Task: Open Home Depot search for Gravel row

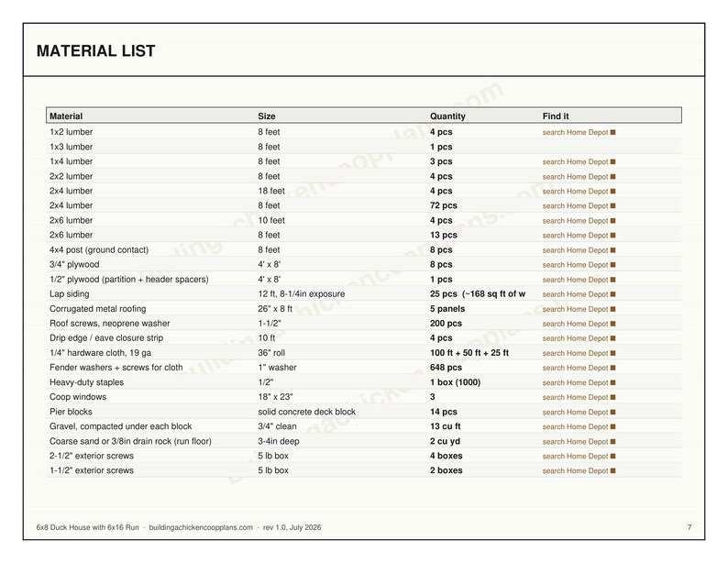Action: pyautogui.click(x=575, y=426)
